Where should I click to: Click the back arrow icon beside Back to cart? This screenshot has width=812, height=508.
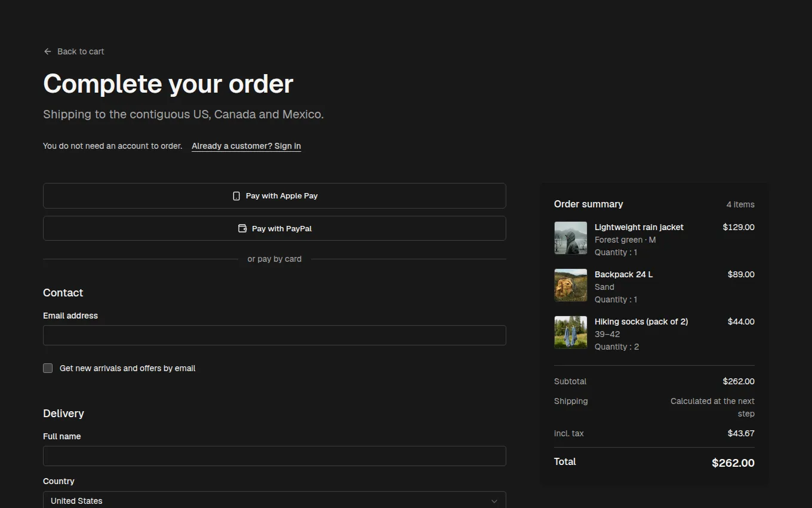coord(48,51)
